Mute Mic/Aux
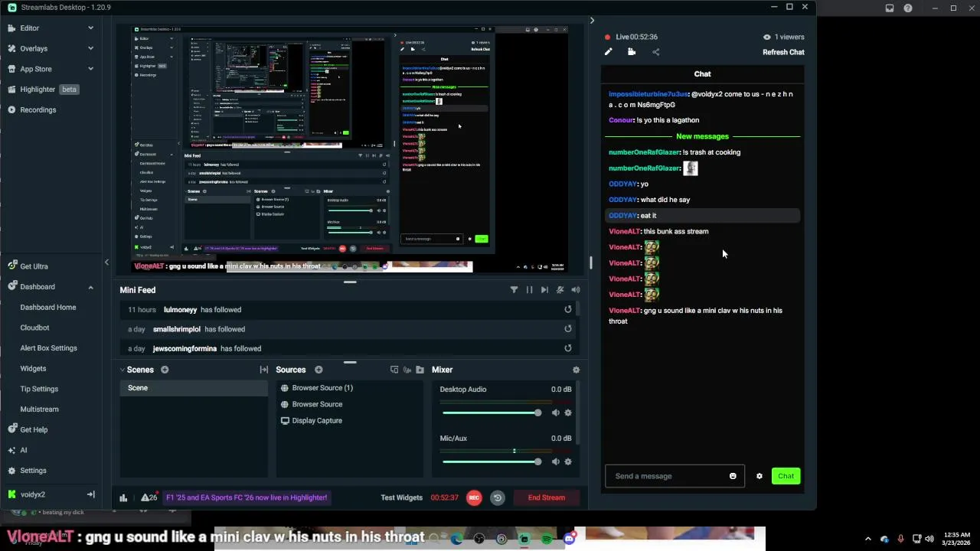 (x=556, y=462)
